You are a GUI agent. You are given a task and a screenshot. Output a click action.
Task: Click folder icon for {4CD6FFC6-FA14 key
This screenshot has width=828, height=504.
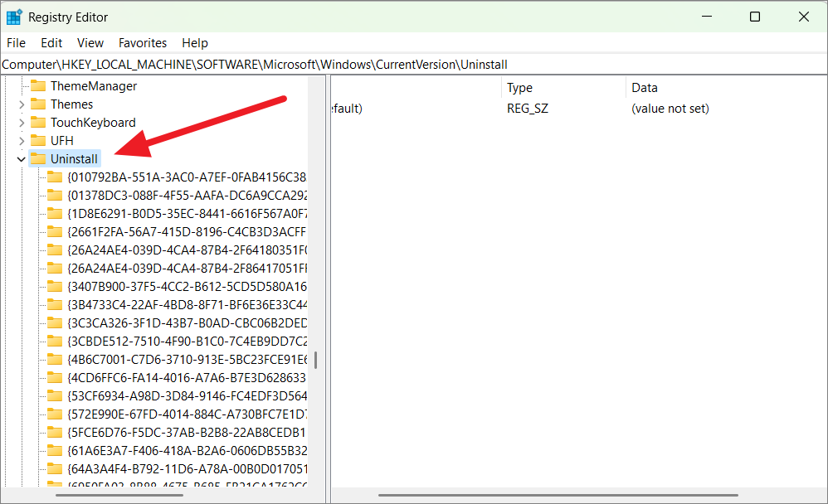point(55,377)
